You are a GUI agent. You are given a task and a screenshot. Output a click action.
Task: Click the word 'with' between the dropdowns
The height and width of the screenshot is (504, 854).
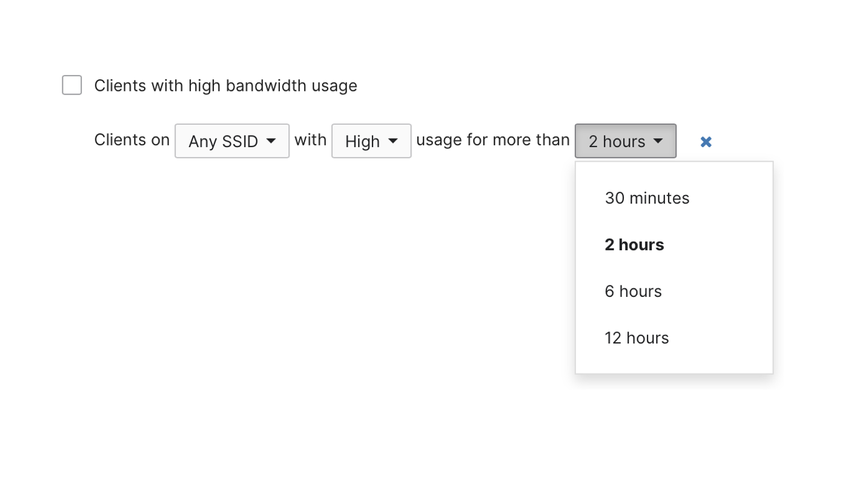pyautogui.click(x=310, y=140)
